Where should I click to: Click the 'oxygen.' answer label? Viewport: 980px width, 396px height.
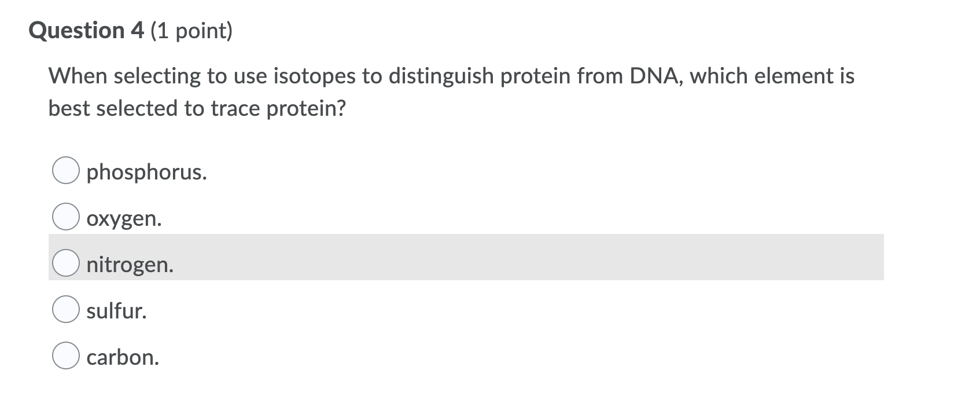[x=124, y=218]
